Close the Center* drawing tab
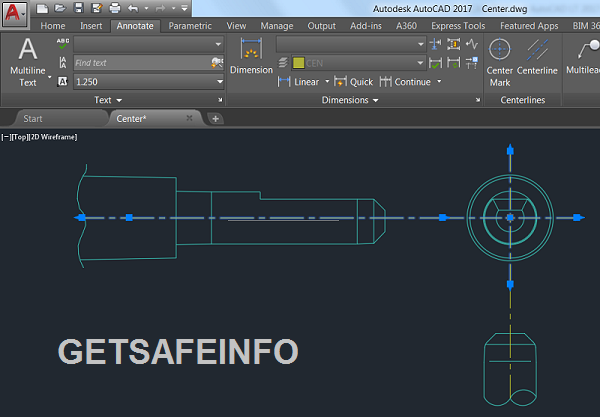This screenshot has width=600, height=417. [x=189, y=118]
